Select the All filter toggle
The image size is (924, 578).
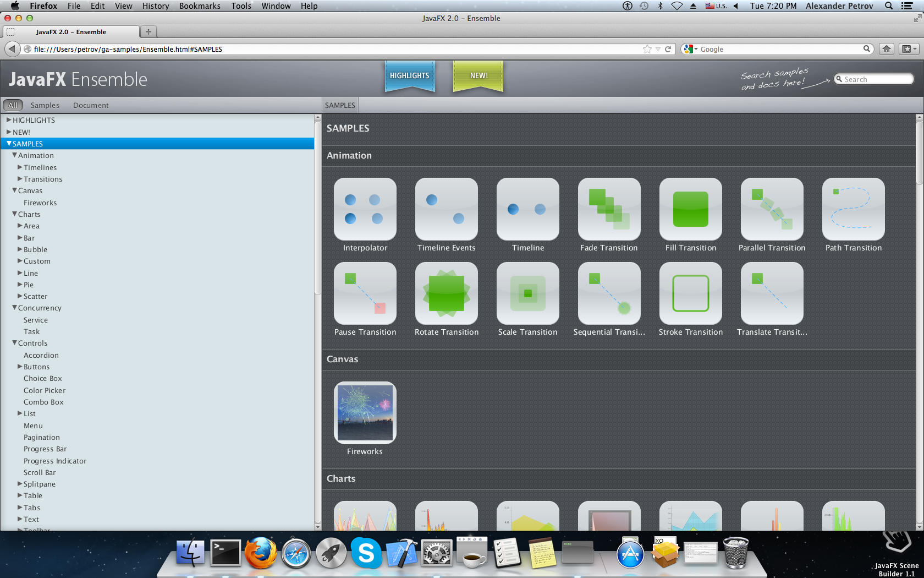(x=13, y=105)
